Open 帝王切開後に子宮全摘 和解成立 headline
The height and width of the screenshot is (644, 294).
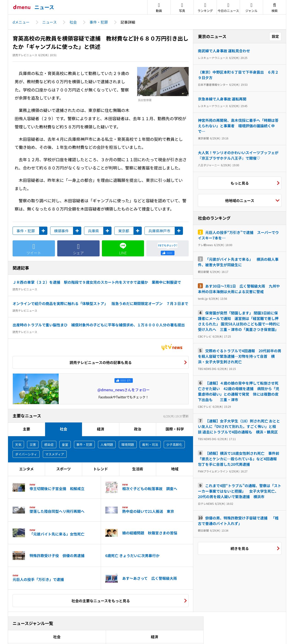[57, 489]
